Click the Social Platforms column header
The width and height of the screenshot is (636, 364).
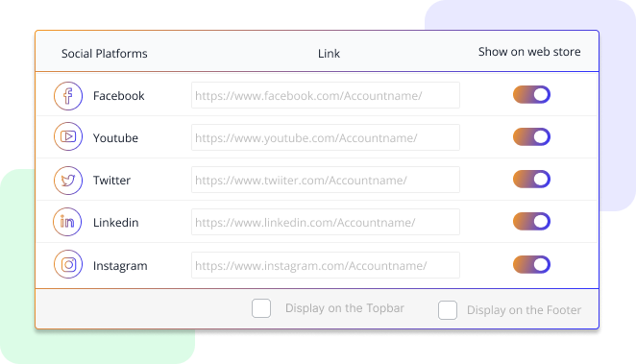tap(105, 54)
